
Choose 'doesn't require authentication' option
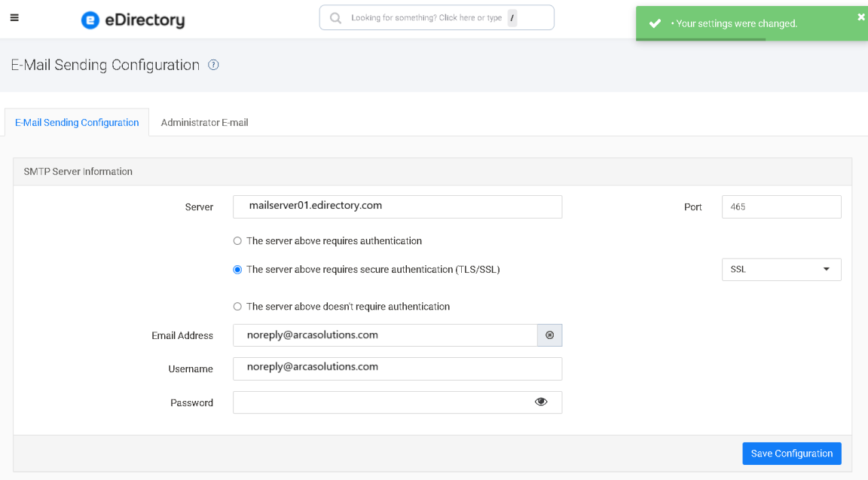coord(237,306)
